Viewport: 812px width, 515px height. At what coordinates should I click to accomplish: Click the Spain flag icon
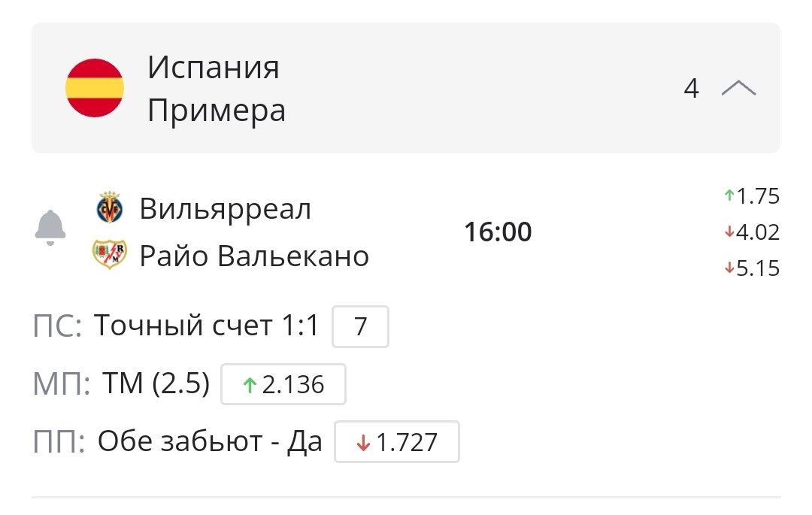click(95, 89)
